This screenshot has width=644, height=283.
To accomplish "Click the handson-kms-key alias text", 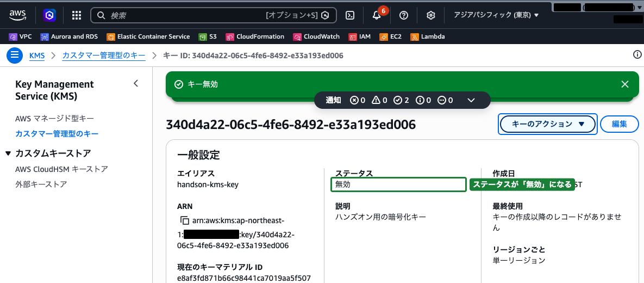I will (x=208, y=184).
